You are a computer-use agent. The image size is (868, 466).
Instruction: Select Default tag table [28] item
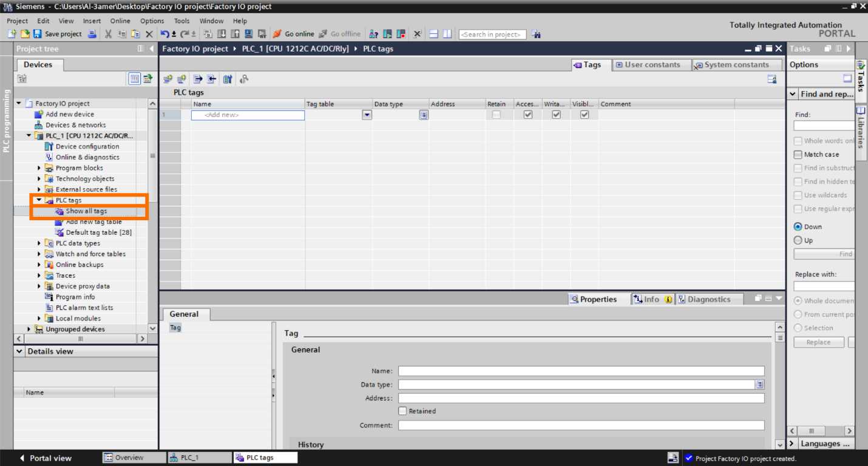[x=99, y=232]
